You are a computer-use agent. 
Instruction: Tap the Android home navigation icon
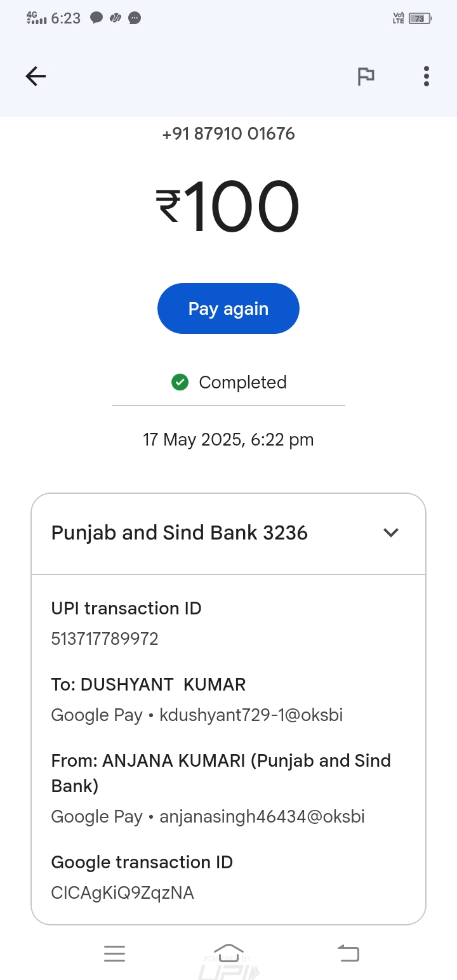[228, 952]
